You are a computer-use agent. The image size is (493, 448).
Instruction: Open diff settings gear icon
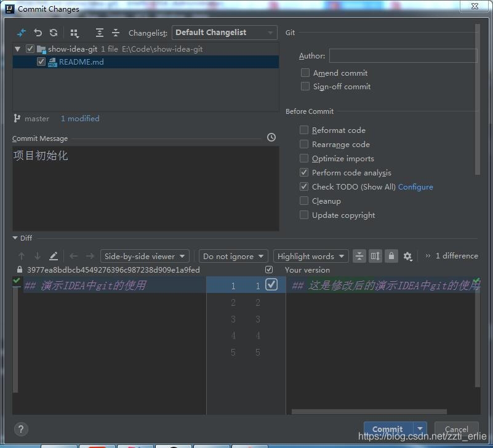(407, 256)
